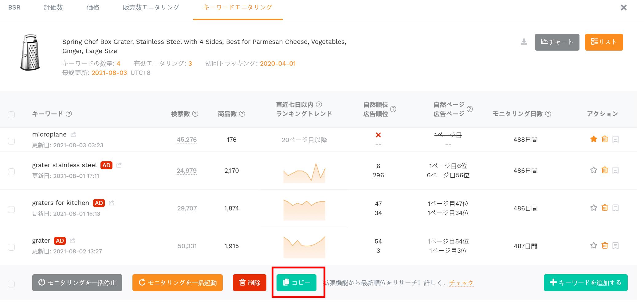Delete microplane keyword with trash icon
The image size is (644, 304).
(605, 139)
